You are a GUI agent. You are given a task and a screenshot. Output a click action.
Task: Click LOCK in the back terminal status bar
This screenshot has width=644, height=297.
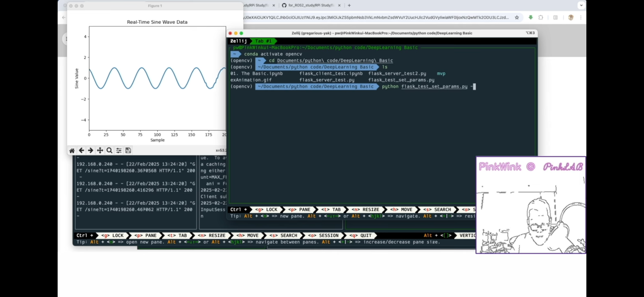point(112,235)
